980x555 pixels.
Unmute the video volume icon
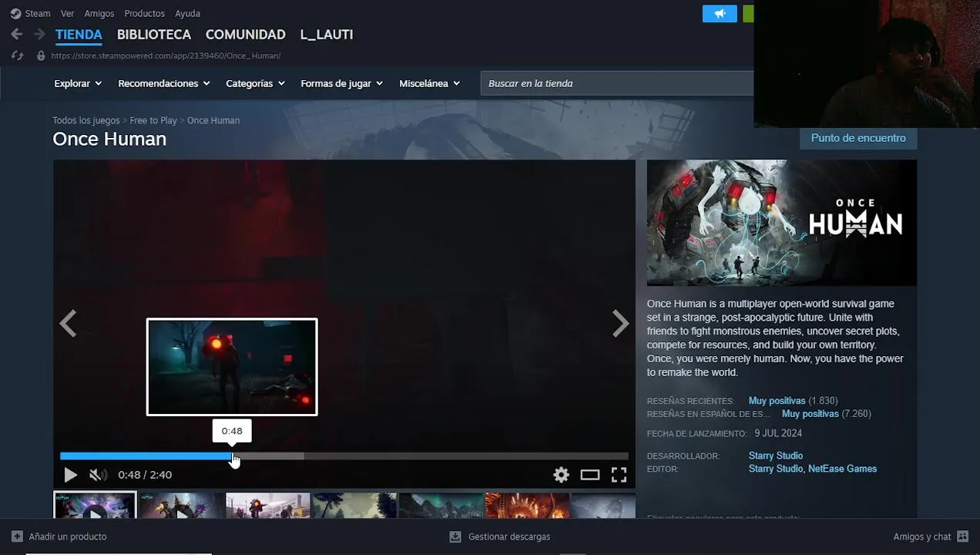click(x=97, y=475)
